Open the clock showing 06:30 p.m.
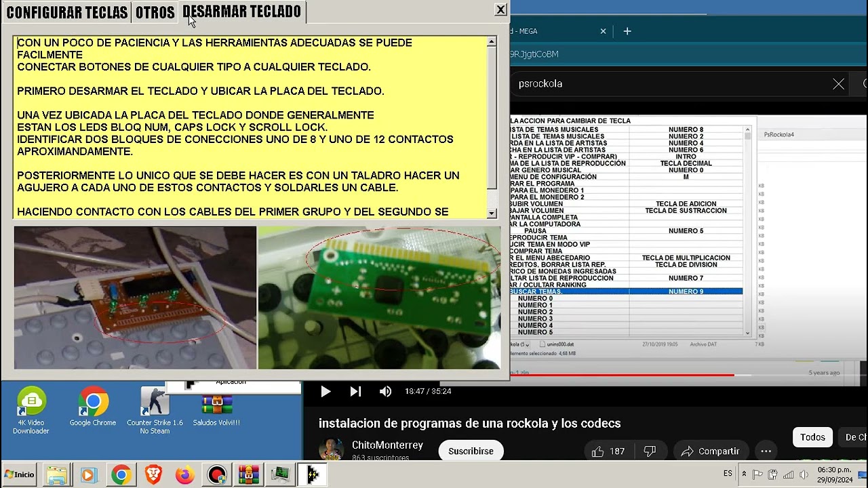This screenshot has height=488, width=868. click(835, 474)
